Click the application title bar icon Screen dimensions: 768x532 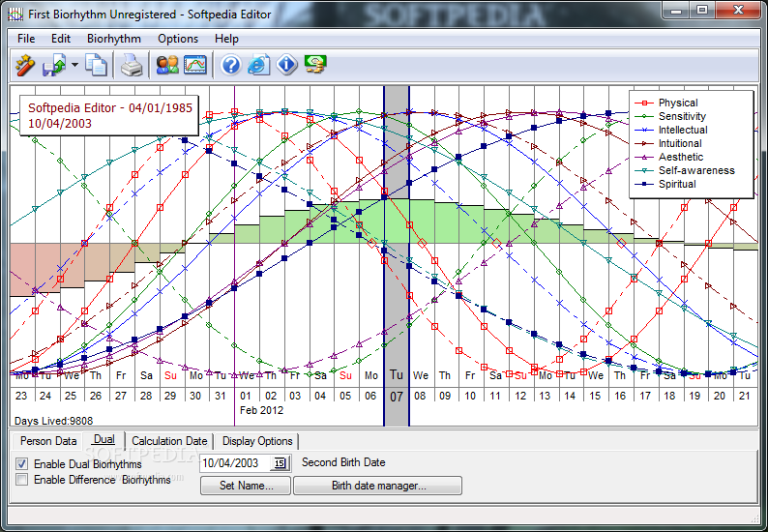[x=15, y=15]
